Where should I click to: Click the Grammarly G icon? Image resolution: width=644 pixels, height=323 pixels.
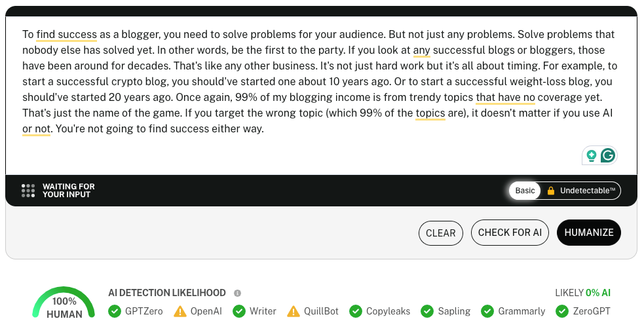click(608, 155)
